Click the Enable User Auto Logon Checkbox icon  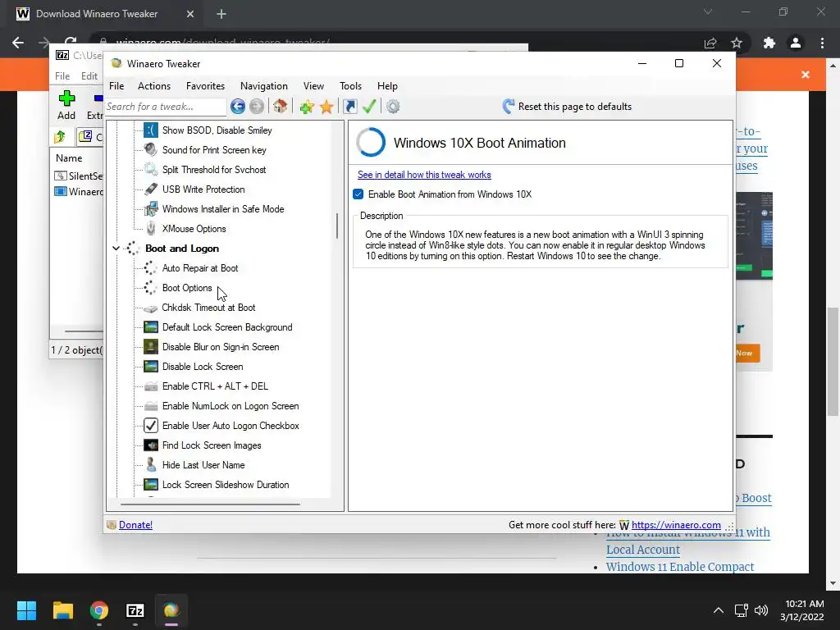(151, 426)
